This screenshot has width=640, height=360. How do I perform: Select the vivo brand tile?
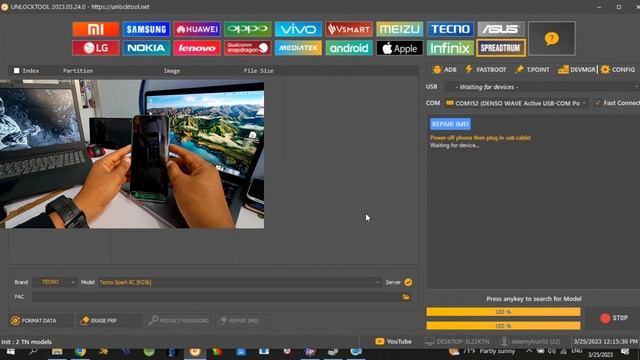(298, 29)
